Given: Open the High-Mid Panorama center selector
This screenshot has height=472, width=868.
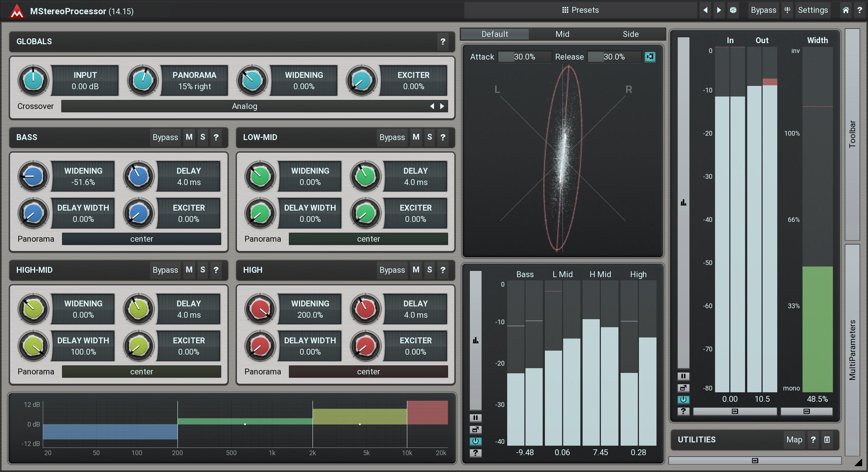Looking at the screenshot, I should tap(141, 372).
